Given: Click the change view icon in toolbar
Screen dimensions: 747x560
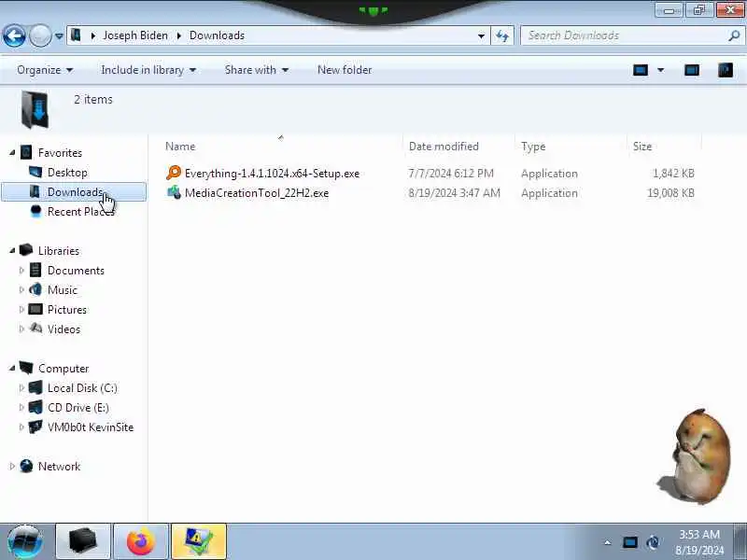Looking at the screenshot, I should click(641, 71).
